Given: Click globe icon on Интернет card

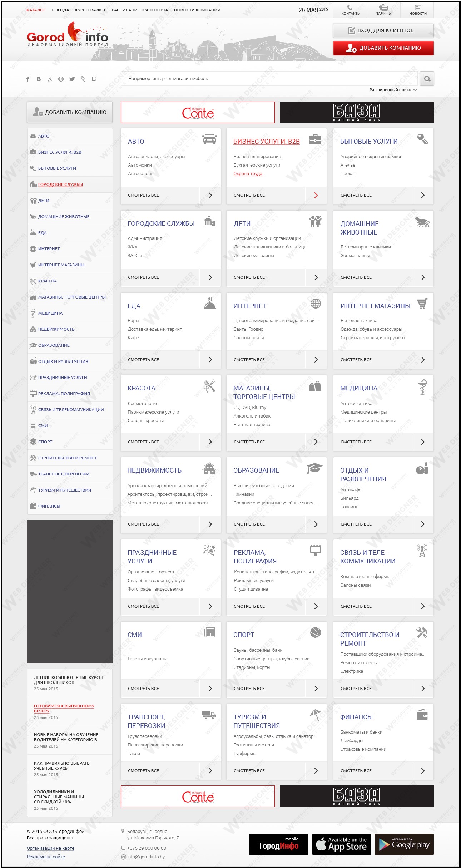Looking at the screenshot, I should 316,304.
